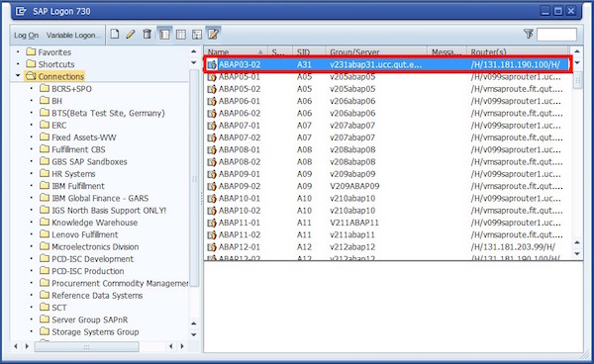Select Procurement Commodity Management folder
This screenshot has width=594, height=364.
click(114, 283)
